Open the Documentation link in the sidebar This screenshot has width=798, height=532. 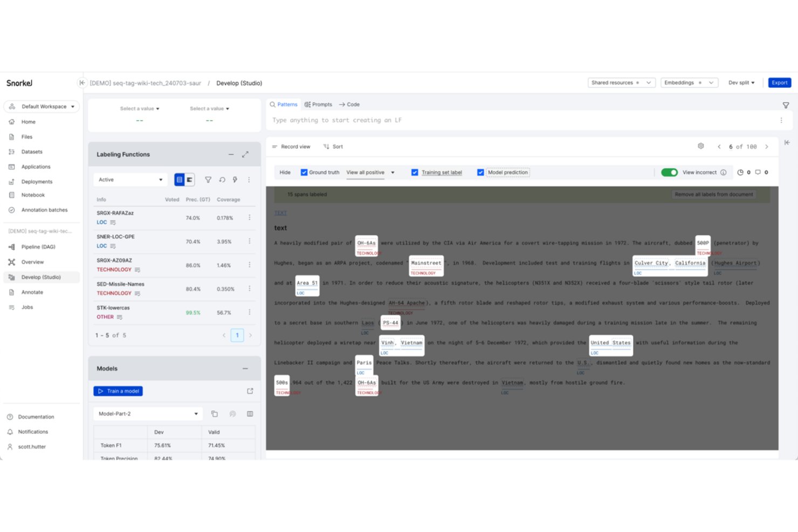[x=36, y=417]
